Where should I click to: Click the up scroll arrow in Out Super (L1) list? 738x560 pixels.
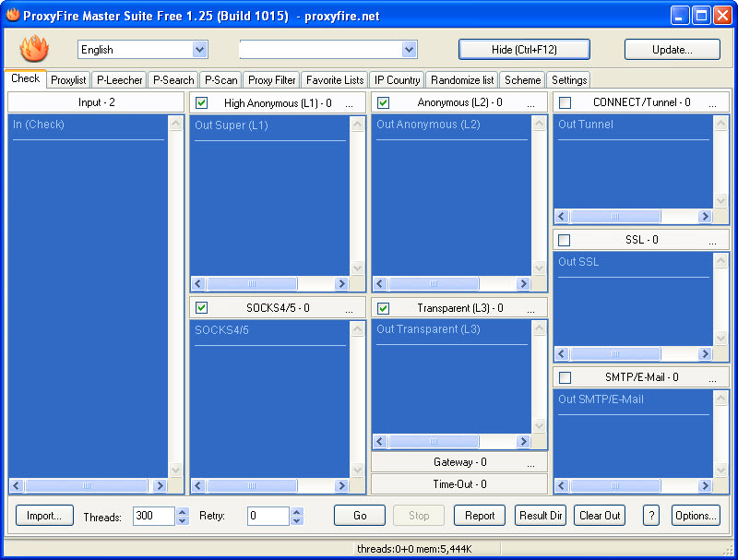pyautogui.click(x=357, y=125)
